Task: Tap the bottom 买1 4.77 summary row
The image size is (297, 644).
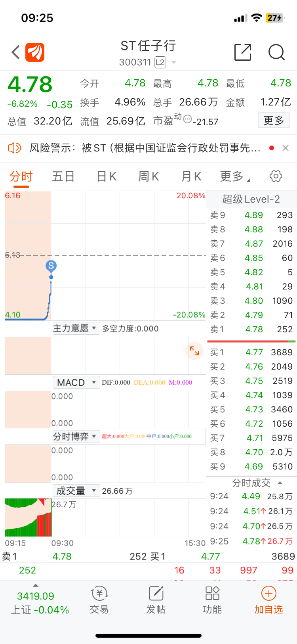Action: coord(223,556)
